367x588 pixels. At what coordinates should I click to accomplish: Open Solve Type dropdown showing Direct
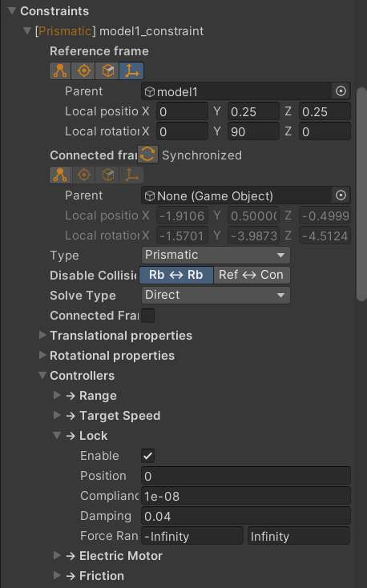pos(216,295)
